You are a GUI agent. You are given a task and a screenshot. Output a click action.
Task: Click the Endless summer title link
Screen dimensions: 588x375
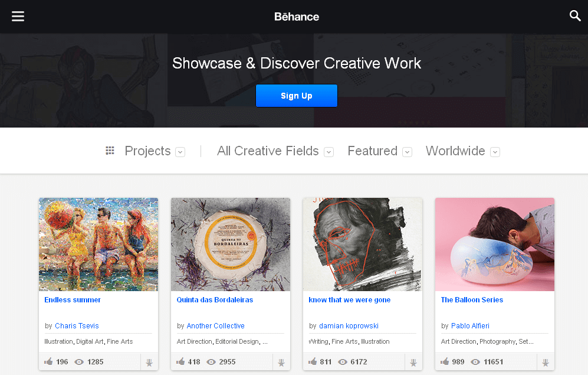73,300
